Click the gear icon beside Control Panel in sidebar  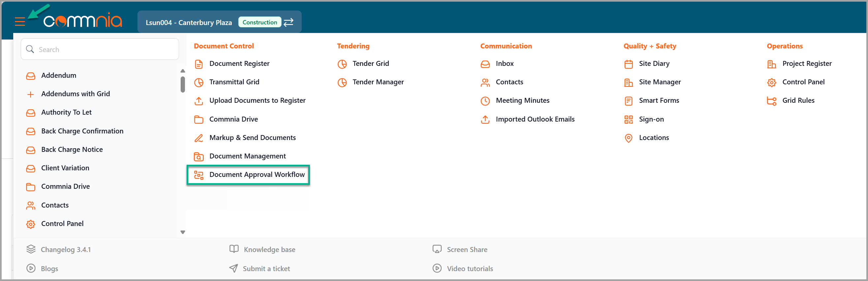click(31, 224)
